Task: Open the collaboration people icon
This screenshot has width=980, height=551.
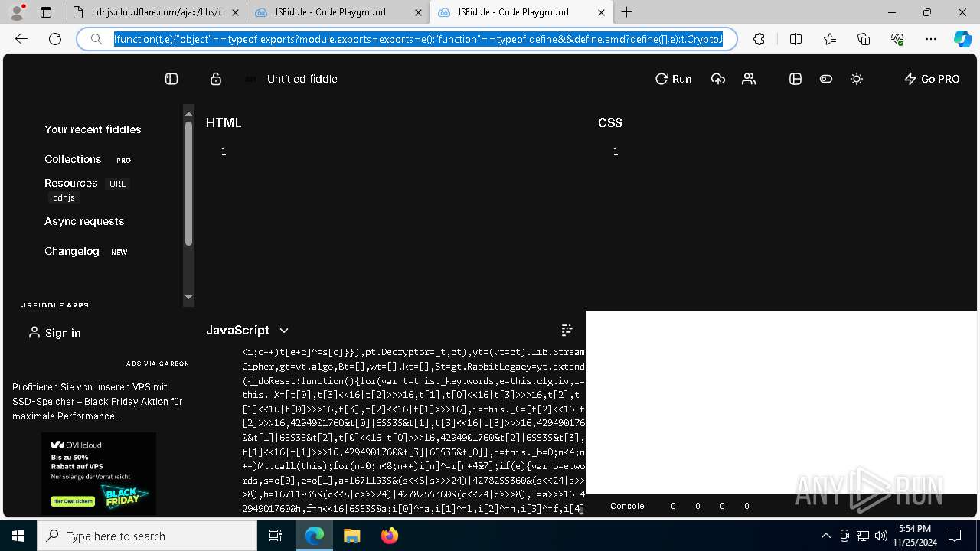Action: coord(749,79)
